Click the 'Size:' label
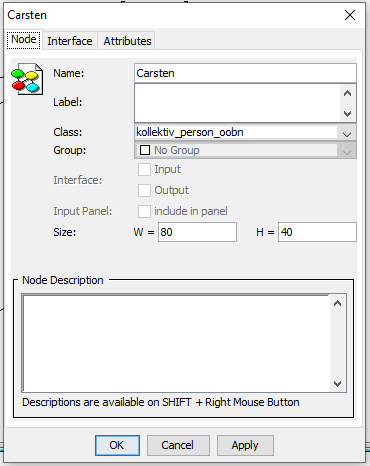 65,232
